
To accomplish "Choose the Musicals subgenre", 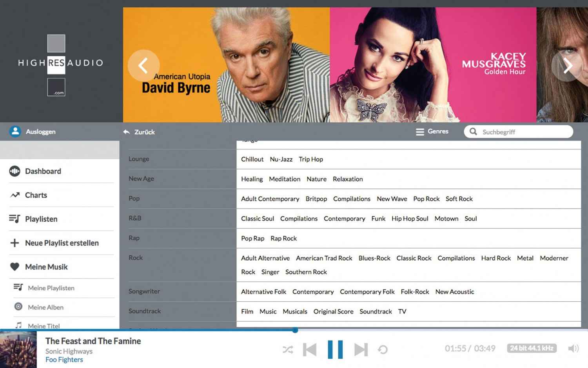I will click(295, 312).
